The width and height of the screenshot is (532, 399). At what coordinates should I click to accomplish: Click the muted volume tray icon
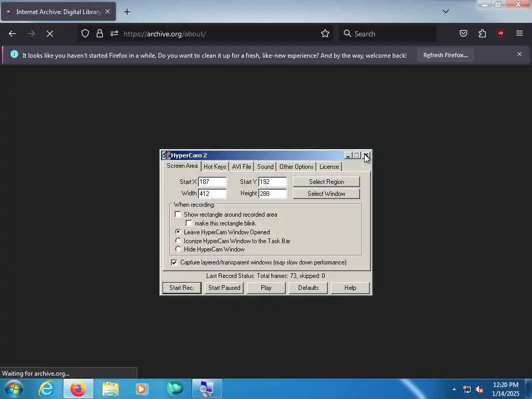(480, 389)
